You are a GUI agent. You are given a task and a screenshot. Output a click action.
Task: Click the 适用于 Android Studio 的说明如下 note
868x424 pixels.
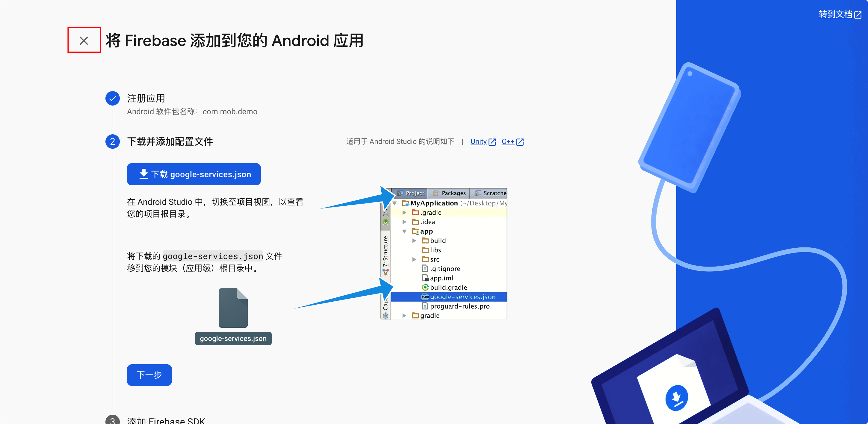(400, 142)
